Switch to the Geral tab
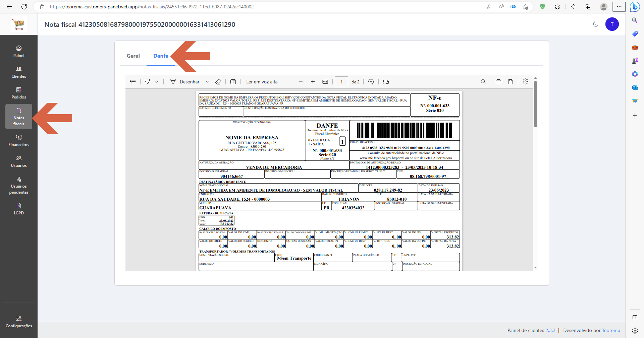644x338 pixels. click(x=133, y=56)
